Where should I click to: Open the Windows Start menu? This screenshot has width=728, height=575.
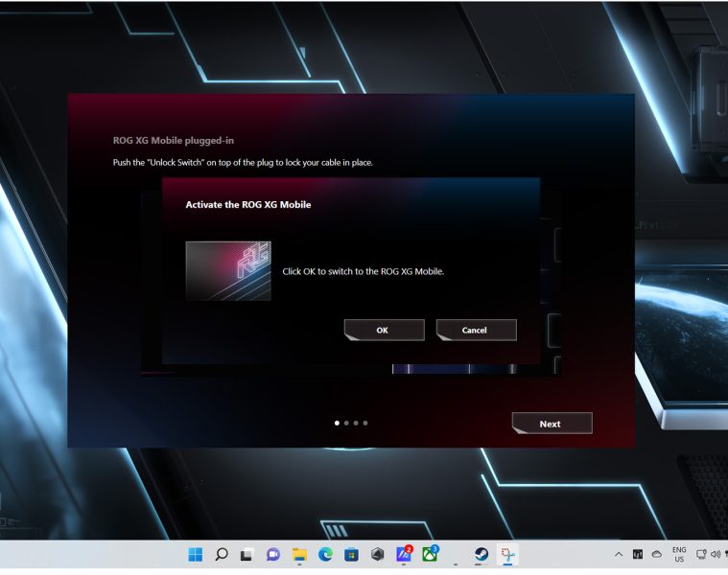(196, 554)
